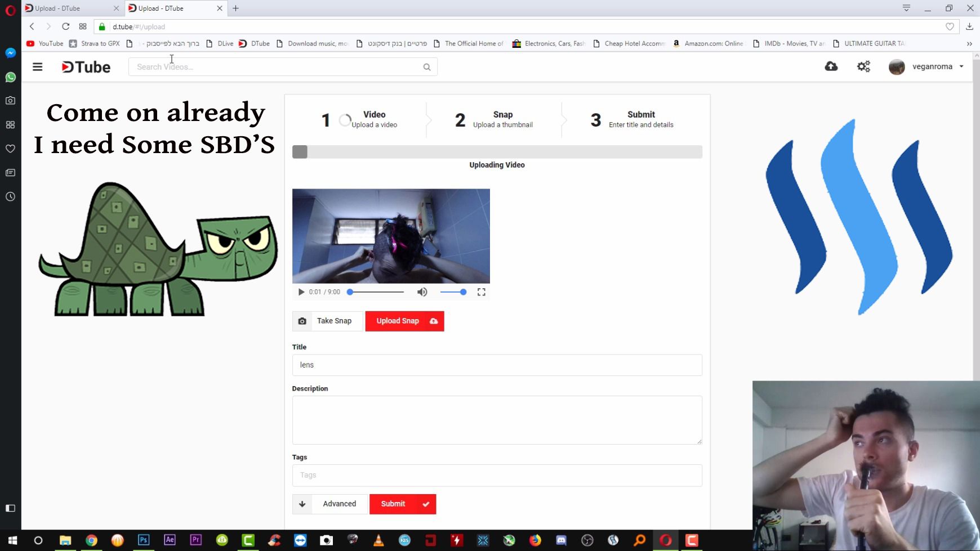Expand the Advanced options section
The width and height of the screenshot is (980, 551).
pyautogui.click(x=330, y=504)
